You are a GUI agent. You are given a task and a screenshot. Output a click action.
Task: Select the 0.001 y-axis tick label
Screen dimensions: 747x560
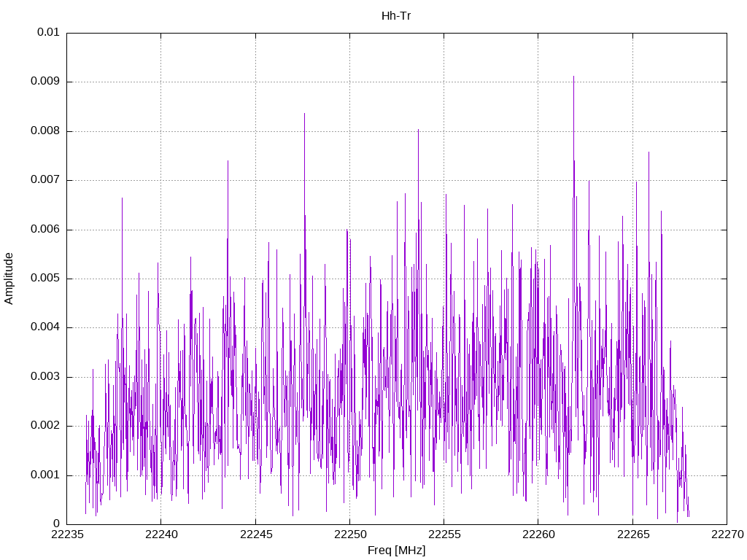(x=44, y=475)
